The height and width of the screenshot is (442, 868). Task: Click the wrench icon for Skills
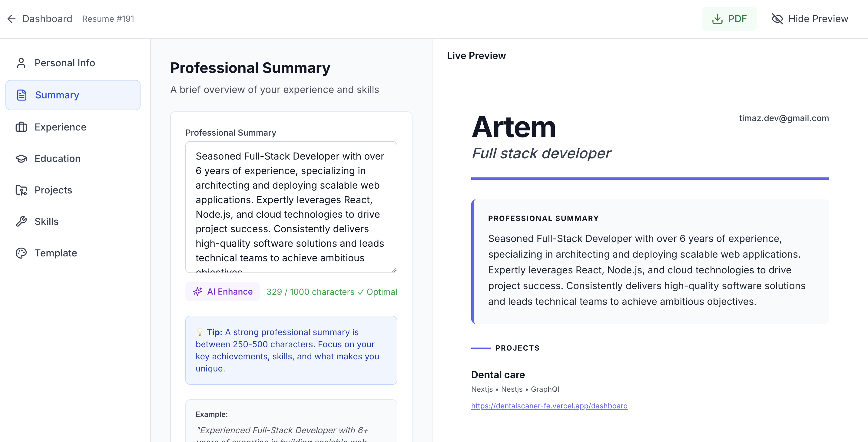pyautogui.click(x=21, y=221)
